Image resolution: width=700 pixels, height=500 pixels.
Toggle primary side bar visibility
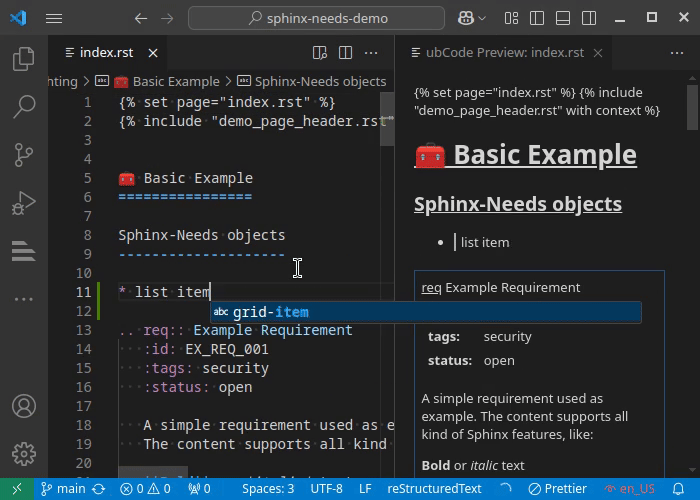[x=537, y=18]
